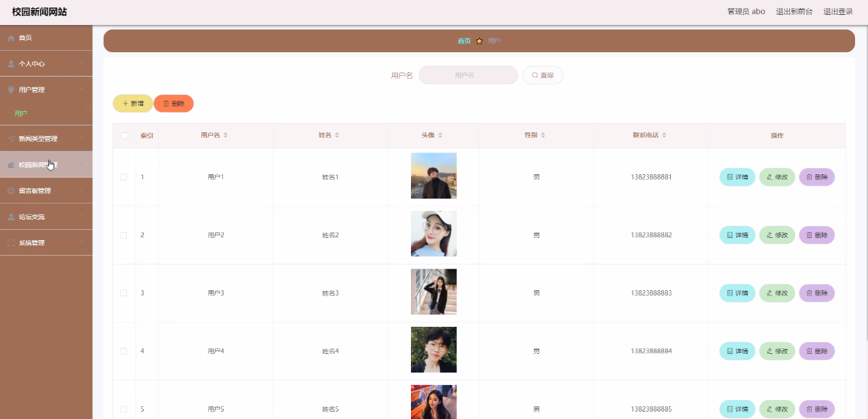Collapse the 用户管理 sidebar section
868x419 pixels.
tap(46, 89)
